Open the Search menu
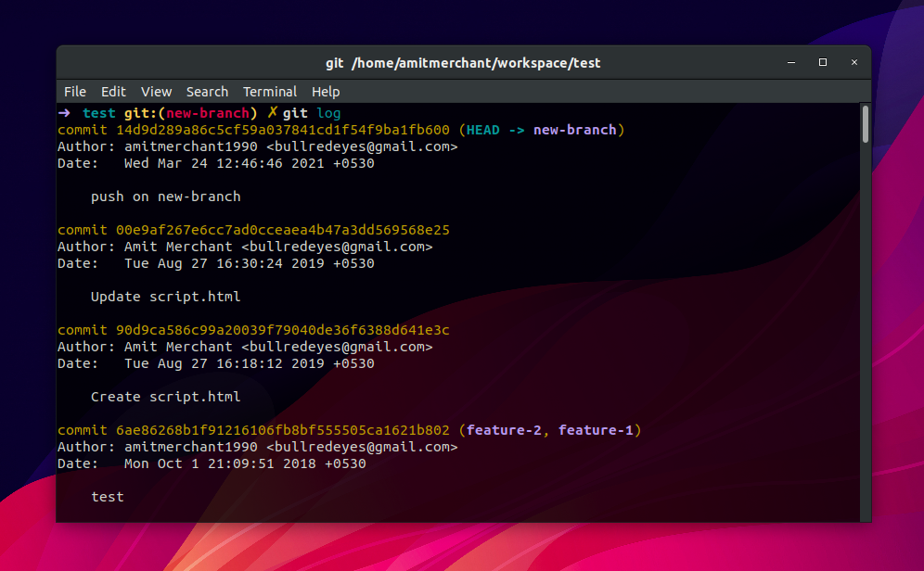This screenshot has height=571, width=924. [207, 92]
